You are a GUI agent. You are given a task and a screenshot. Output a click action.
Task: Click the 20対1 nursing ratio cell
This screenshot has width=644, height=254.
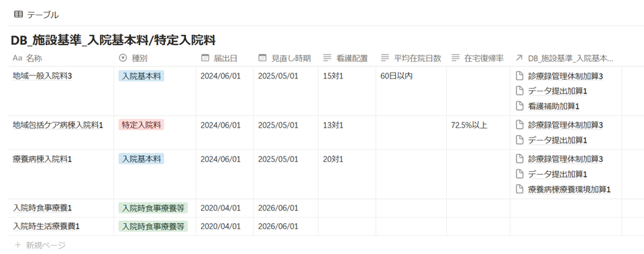[x=333, y=159]
